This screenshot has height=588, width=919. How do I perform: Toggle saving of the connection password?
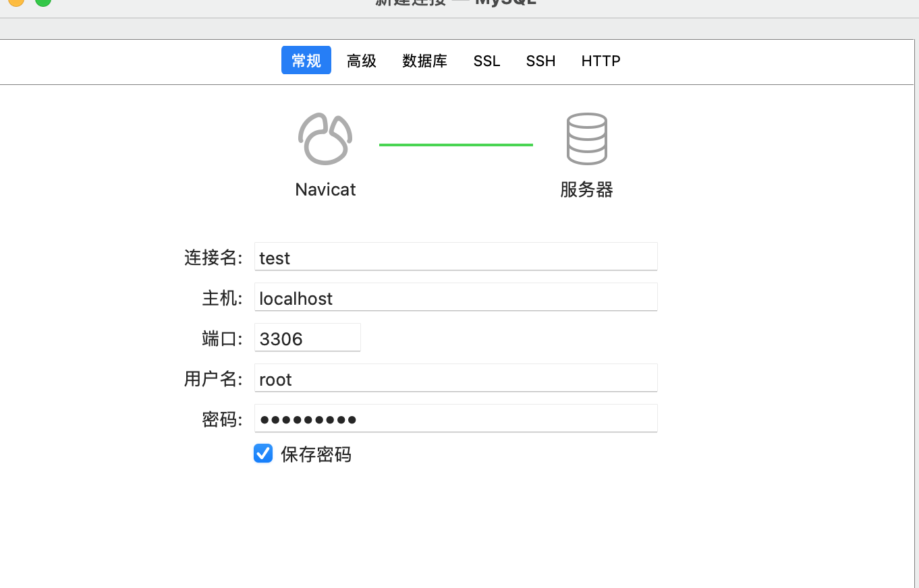point(263,453)
